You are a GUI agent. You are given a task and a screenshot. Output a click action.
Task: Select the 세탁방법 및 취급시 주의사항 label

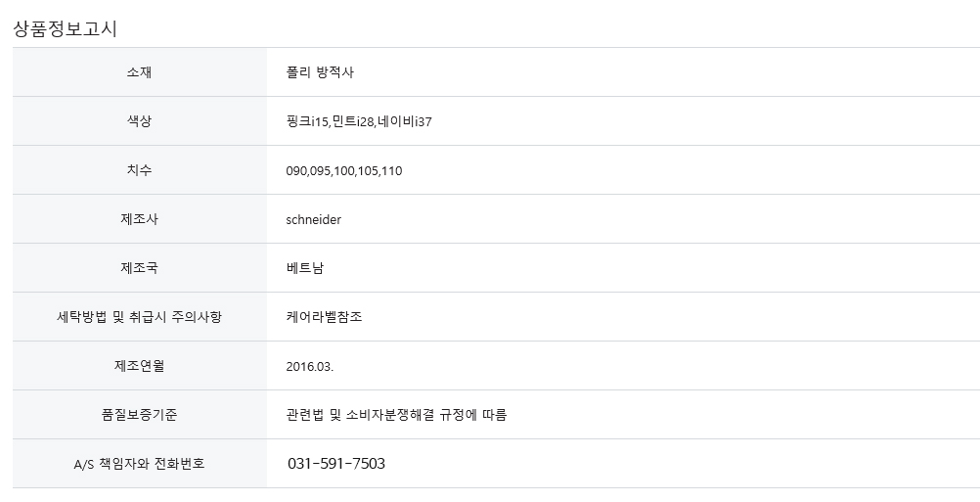pos(140,316)
